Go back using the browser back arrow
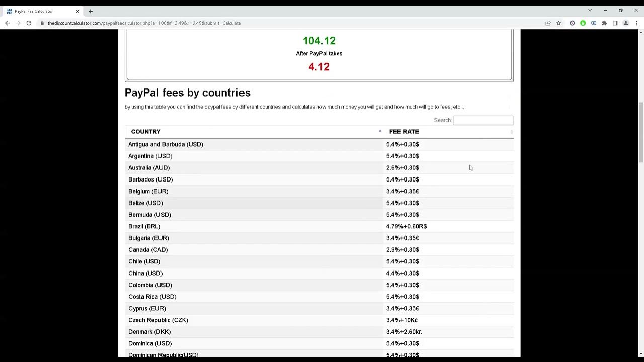Image resolution: width=644 pixels, height=362 pixels. (x=7, y=23)
